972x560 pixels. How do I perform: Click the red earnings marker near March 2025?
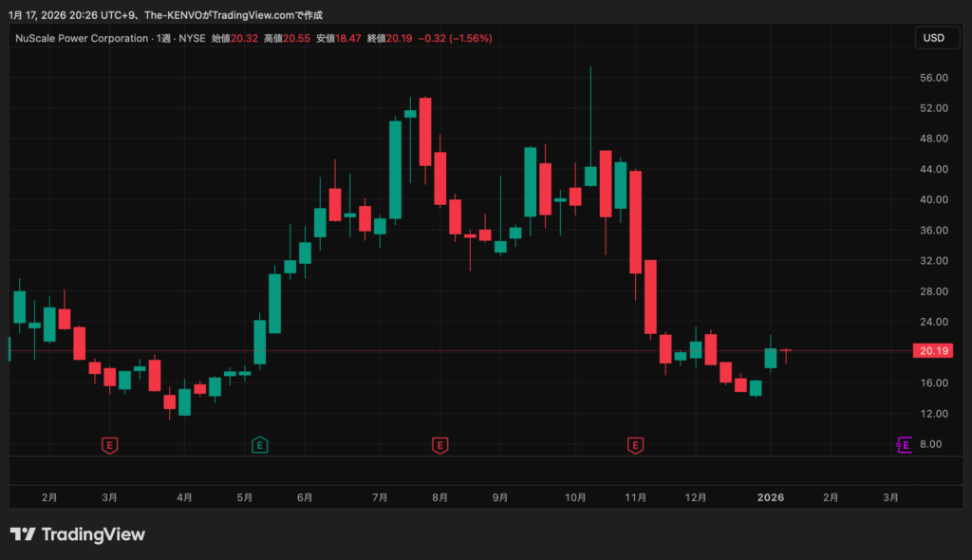(110, 444)
